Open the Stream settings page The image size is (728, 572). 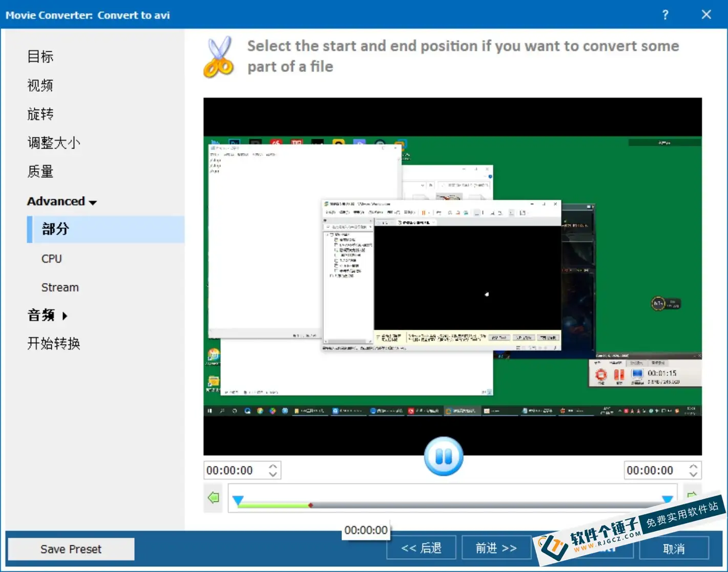(x=60, y=287)
